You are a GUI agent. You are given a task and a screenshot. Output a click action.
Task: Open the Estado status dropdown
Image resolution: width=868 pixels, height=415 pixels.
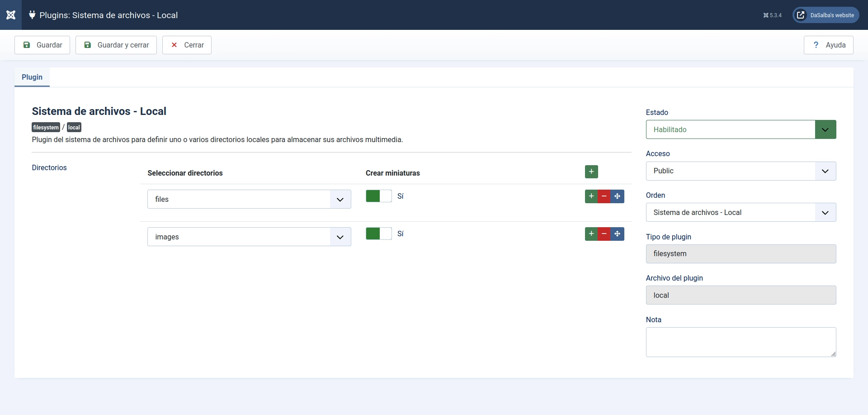741,129
